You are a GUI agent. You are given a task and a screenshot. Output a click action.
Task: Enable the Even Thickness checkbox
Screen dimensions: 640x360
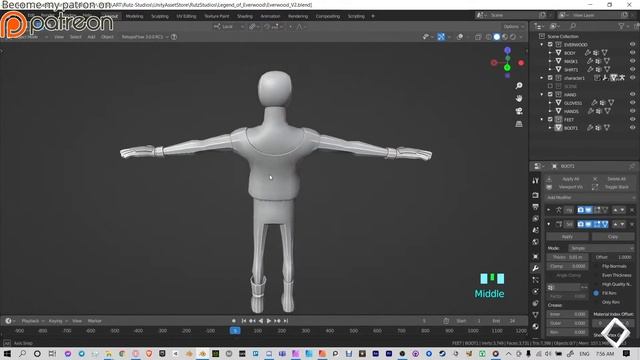click(x=596, y=275)
